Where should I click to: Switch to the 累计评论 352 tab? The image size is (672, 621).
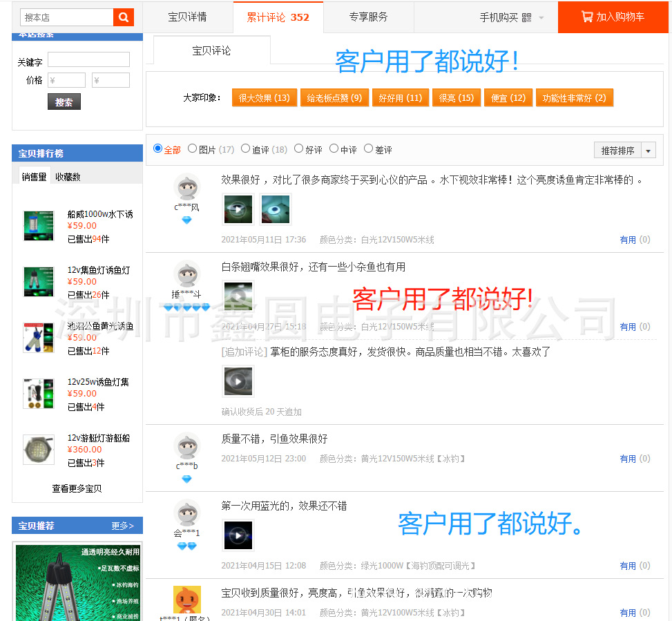point(278,17)
